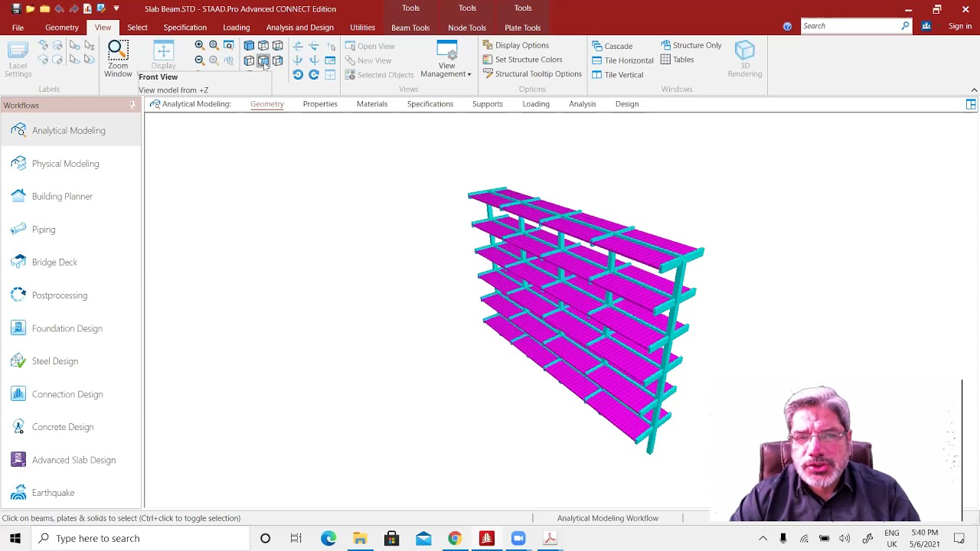The width and height of the screenshot is (980, 551).
Task: Click the Structure Only button
Action: 691,45
